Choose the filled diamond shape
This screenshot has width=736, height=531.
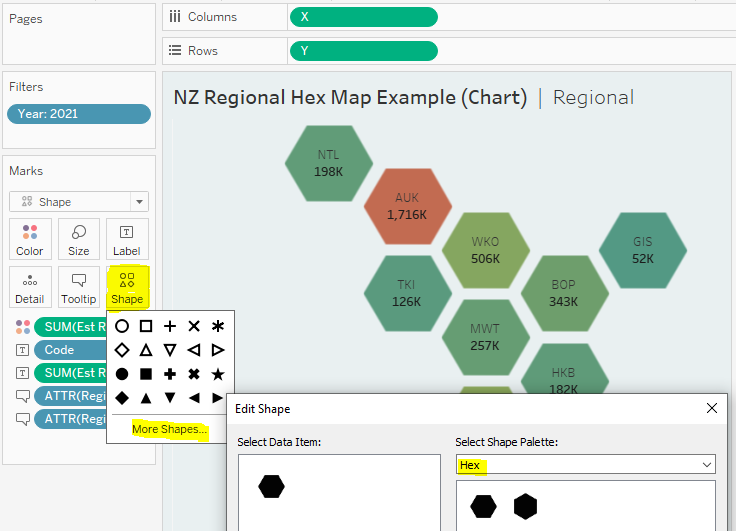pyautogui.click(x=122, y=397)
